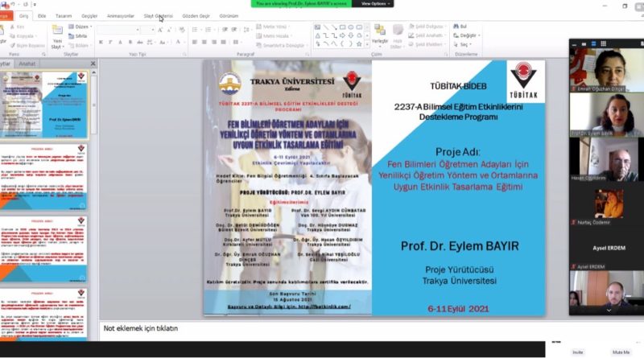This screenshot has width=644, height=358.
Task: Open the Bölüm section dropdown
Action: [x=80, y=46]
